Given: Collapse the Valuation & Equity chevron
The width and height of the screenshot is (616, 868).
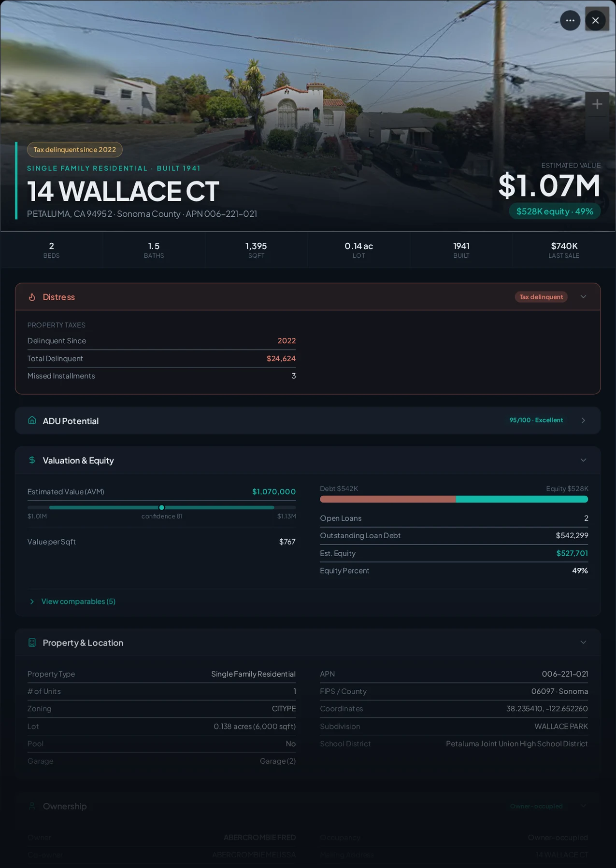Looking at the screenshot, I should coord(583,460).
